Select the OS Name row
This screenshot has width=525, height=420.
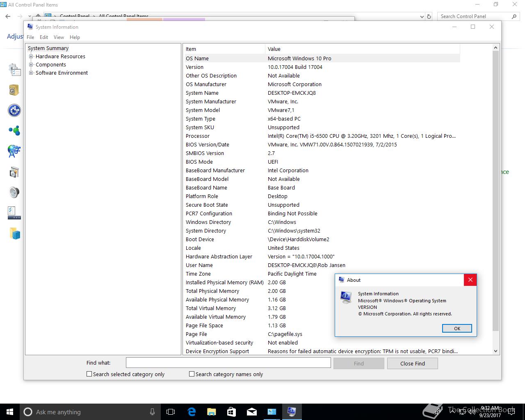[x=322, y=58]
